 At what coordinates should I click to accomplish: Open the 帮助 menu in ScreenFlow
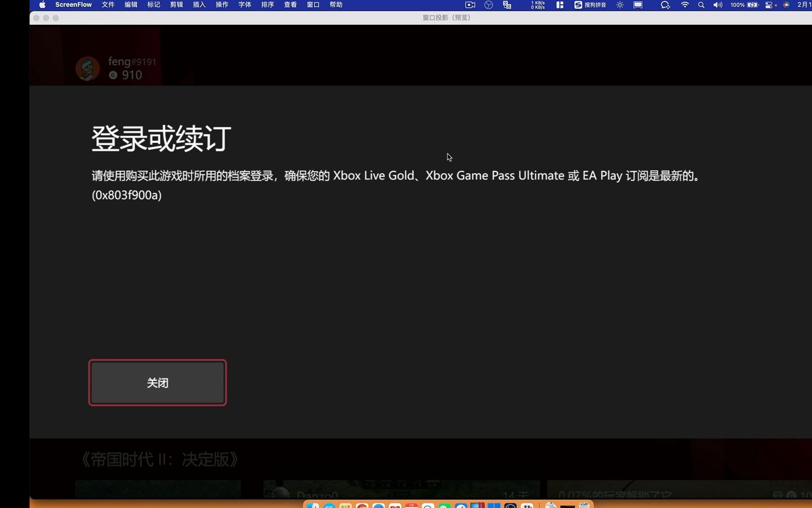pyautogui.click(x=335, y=5)
